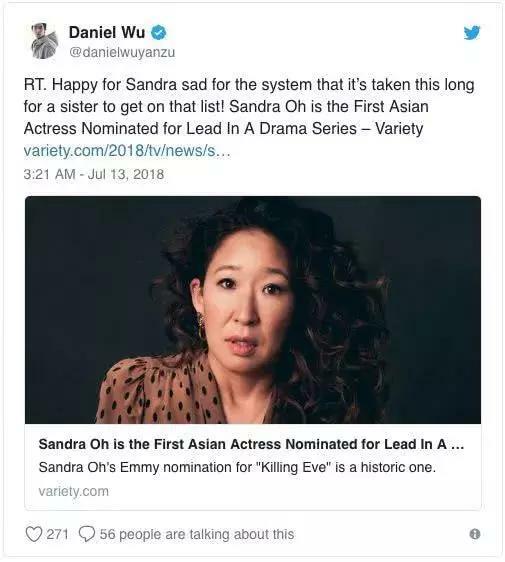Click the truncated ellipsis in card headline
Screen dimensions: 505x562
(x=457, y=445)
